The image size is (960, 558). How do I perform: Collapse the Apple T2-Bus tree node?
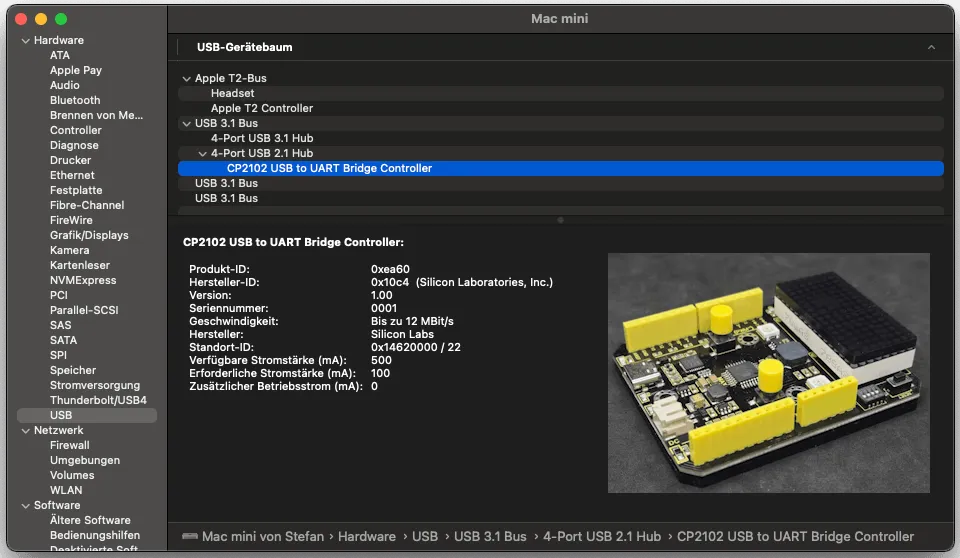pos(187,78)
